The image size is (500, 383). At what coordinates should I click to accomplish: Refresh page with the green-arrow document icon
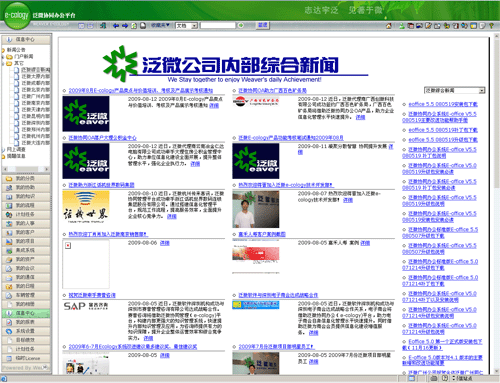point(134,26)
